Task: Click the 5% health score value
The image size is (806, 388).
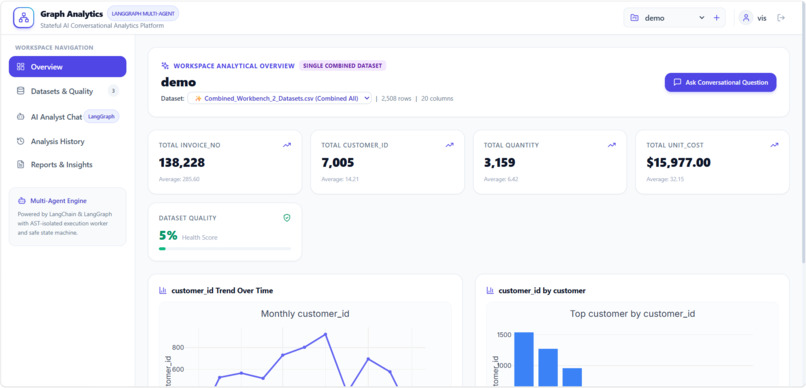Action: click(x=168, y=236)
